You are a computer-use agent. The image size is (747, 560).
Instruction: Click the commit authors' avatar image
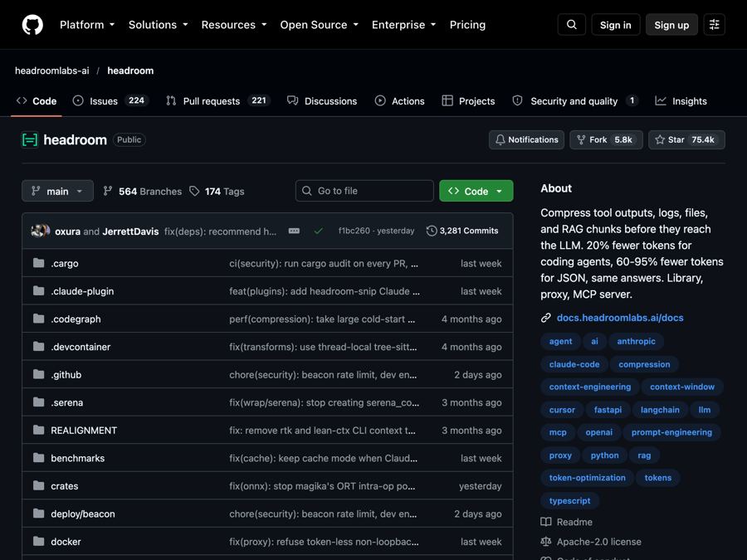(41, 231)
